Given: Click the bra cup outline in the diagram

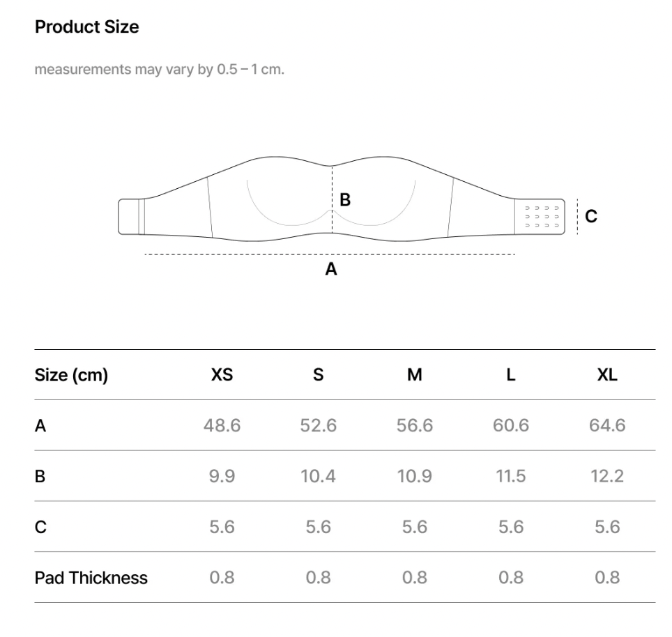Looking at the screenshot, I should pyautogui.click(x=331, y=203).
